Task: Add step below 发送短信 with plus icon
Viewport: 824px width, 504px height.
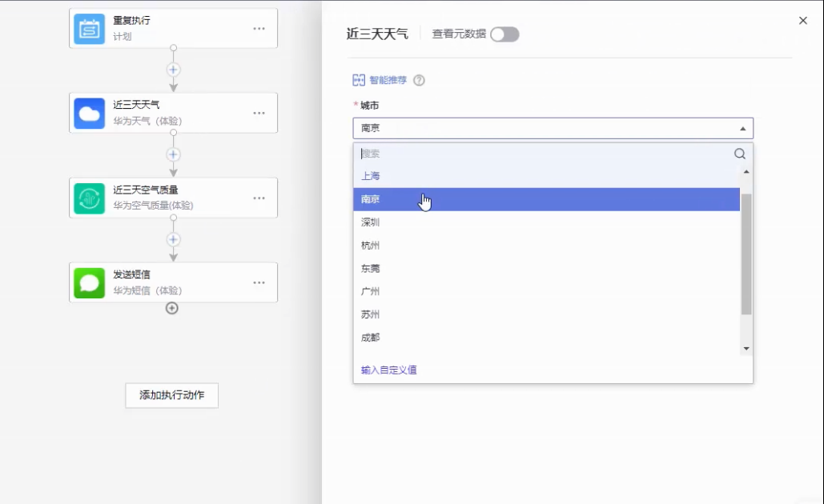Action: [172, 308]
